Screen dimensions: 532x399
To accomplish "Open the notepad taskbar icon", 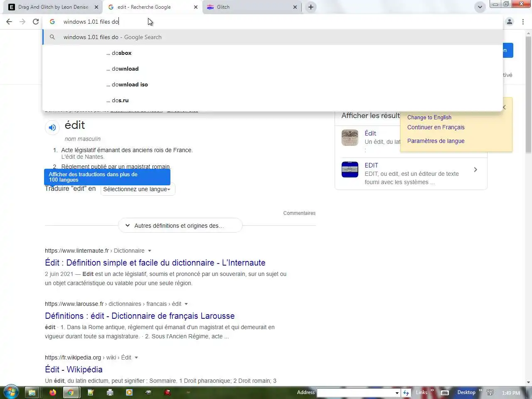I will click(x=91, y=392).
